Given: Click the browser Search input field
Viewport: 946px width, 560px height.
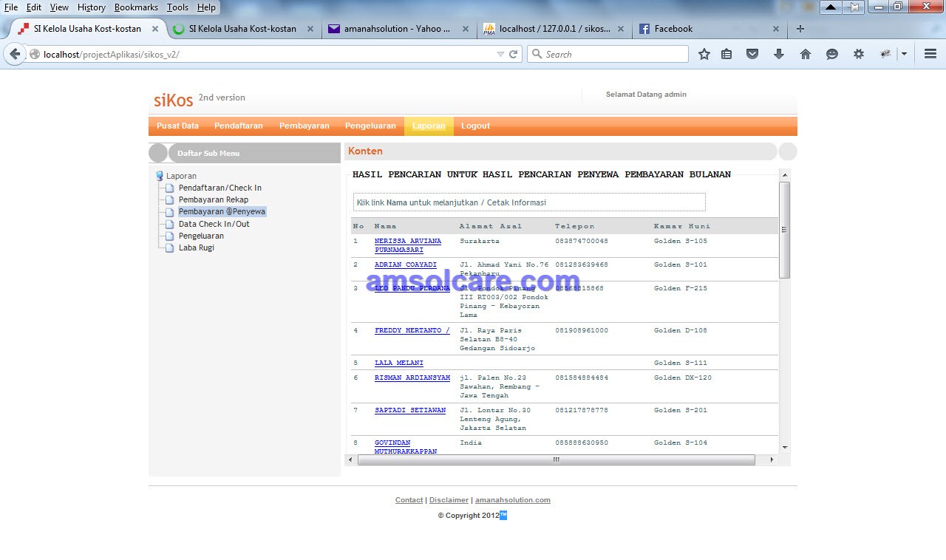Looking at the screenshot, I should click(608, 54).
